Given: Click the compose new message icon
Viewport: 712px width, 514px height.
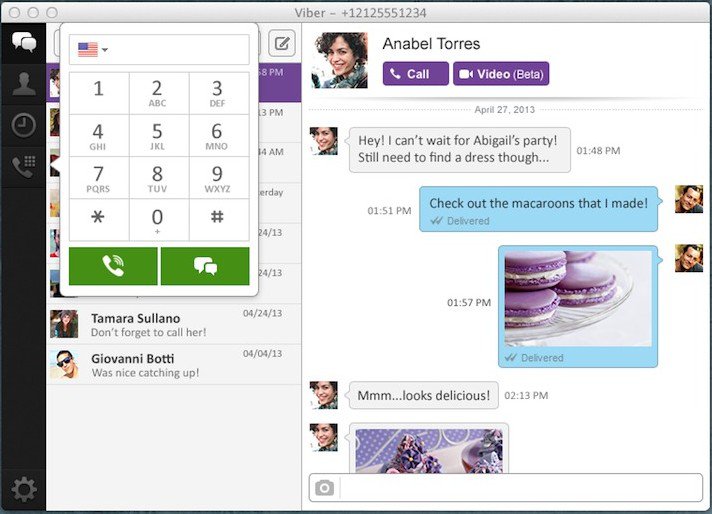Looking at the screenshot, I should [x=283, y=43].
